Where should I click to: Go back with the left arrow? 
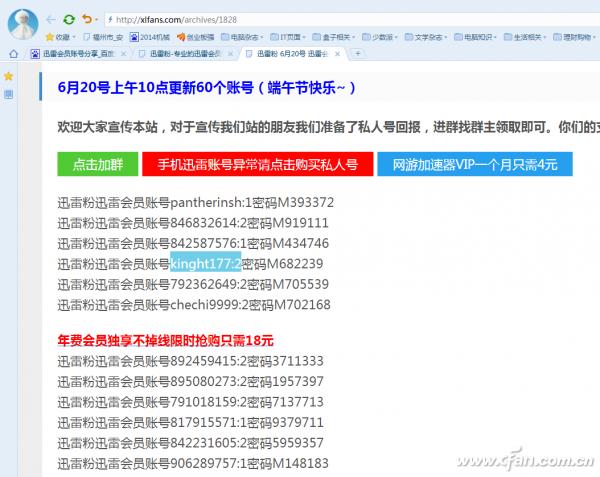[51, 20]
